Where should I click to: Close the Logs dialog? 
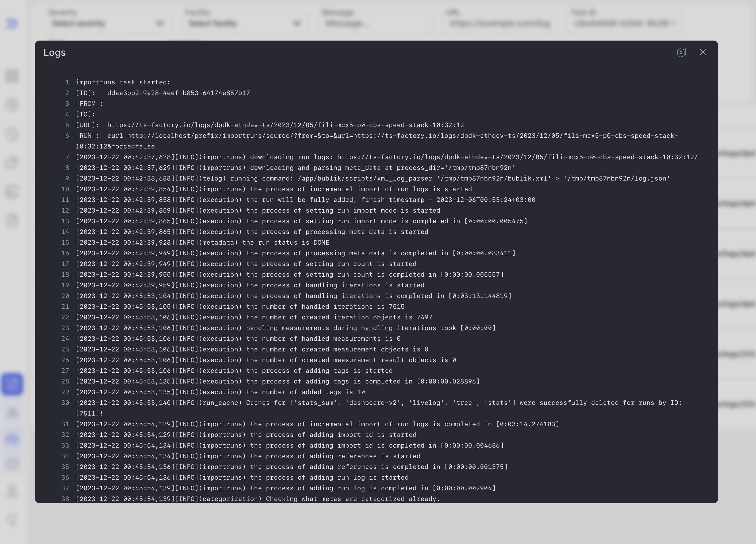coord(703,52)
